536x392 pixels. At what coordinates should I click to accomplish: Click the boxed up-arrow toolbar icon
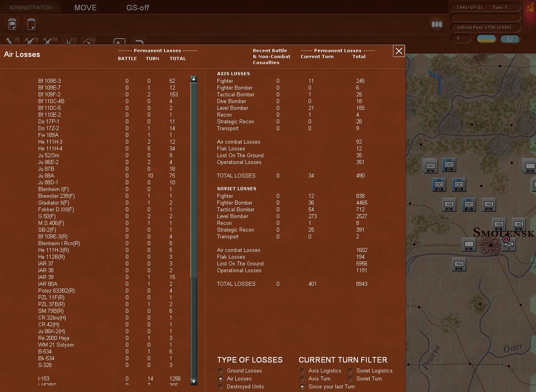119,41
